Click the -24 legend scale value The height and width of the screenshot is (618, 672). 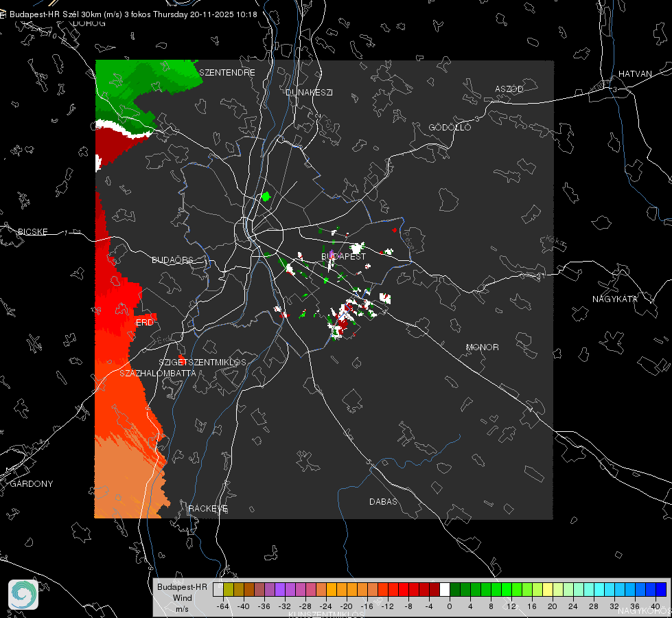tap(326, 606)
